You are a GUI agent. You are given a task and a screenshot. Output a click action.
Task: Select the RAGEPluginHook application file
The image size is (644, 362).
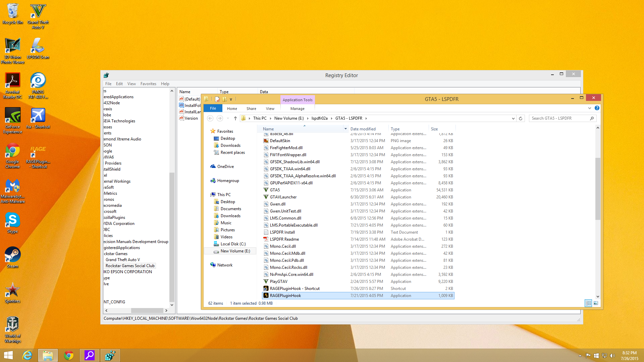click(285, 296)
